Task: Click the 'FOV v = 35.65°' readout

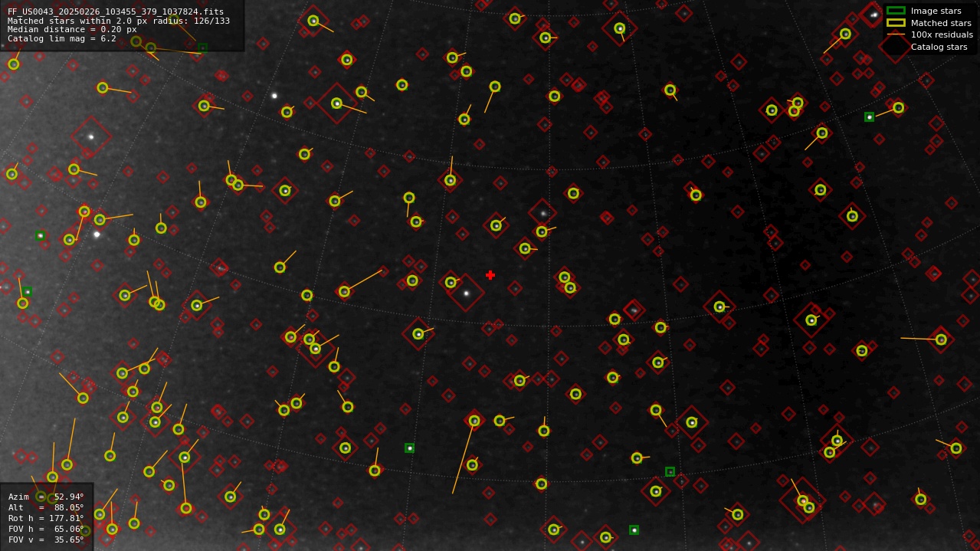Action: tap(46, 540)
